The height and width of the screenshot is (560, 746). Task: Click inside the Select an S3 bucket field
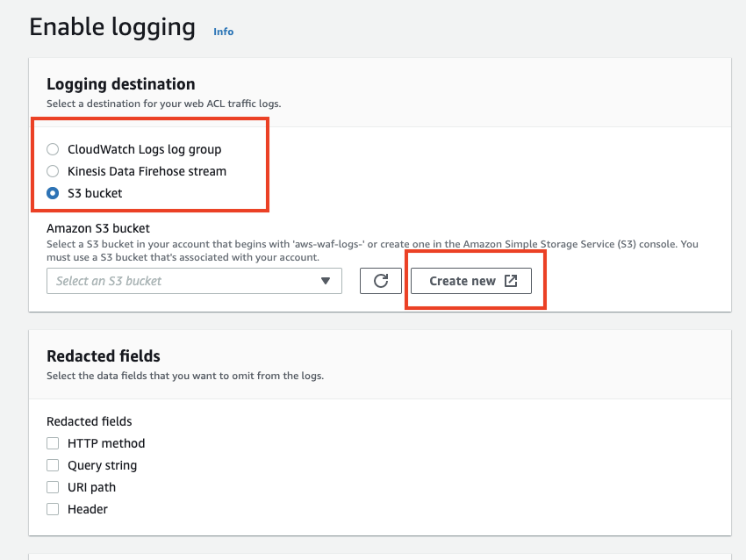click(x=176, y=281)
